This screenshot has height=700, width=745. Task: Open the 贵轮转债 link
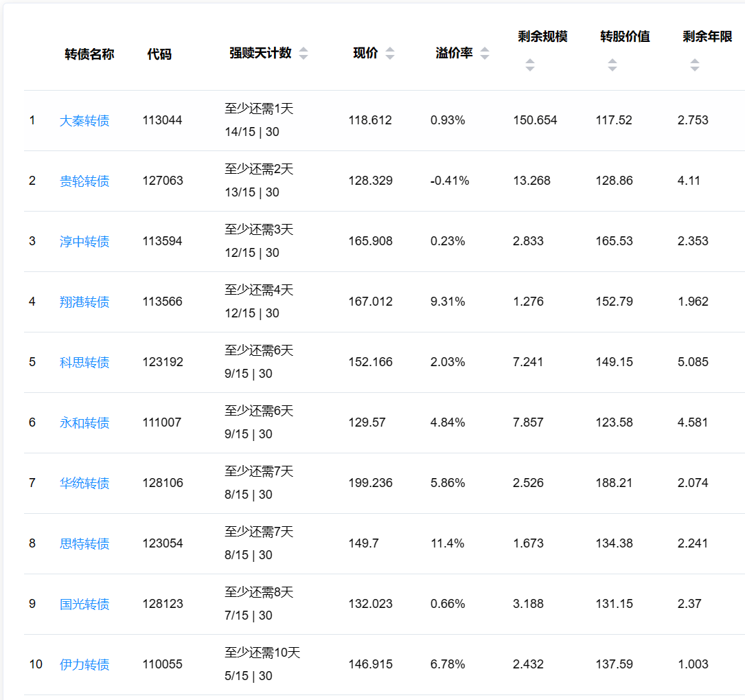click(x=84, y=181)
